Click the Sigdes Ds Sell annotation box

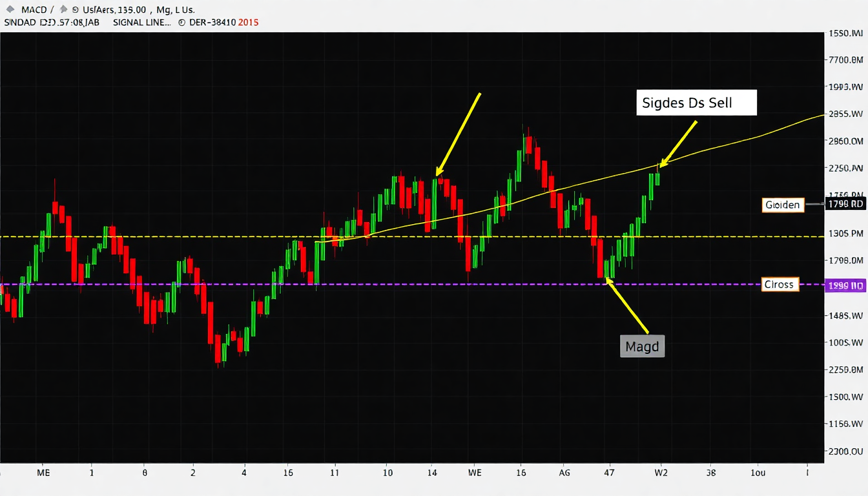coord(696,103)
